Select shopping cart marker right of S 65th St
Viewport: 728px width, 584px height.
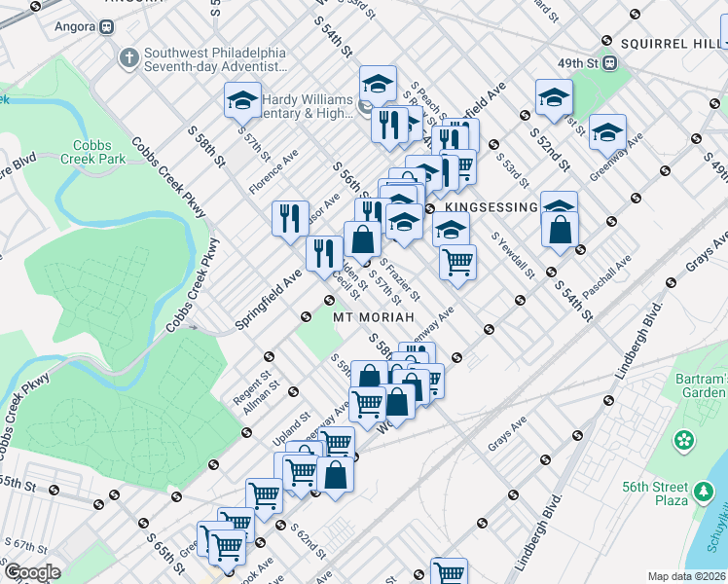click(227, 548)
